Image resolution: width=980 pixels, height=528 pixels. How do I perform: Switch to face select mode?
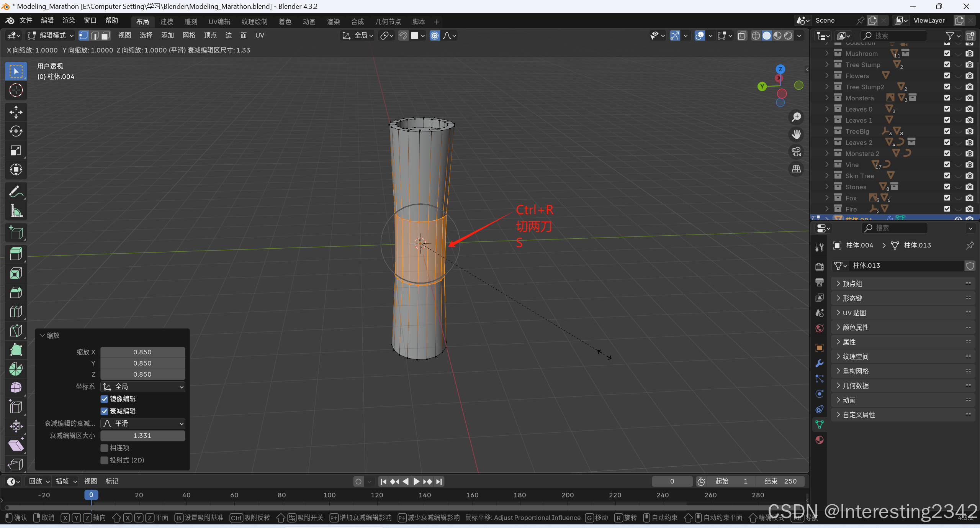click(106, 36)
